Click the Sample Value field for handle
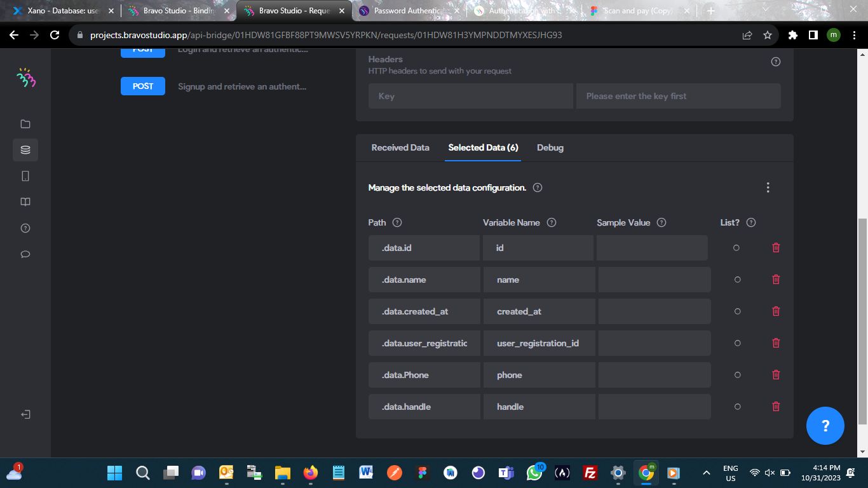 pyautogui.click(x=654, y=407)
